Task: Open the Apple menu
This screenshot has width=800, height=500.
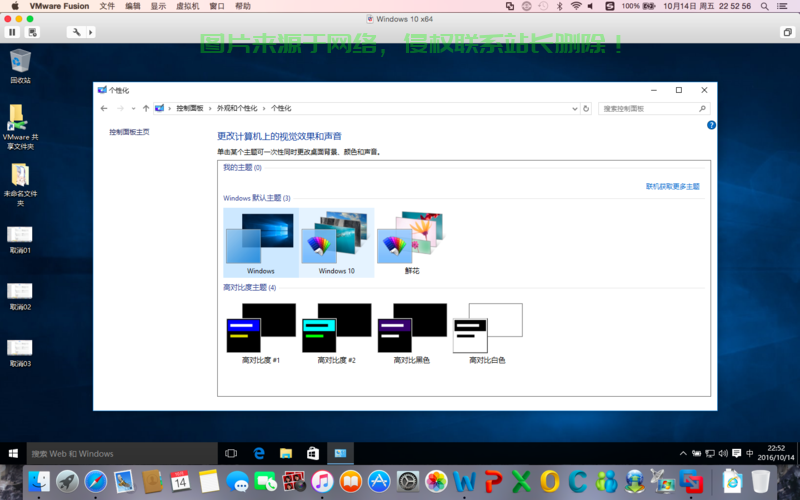Action: (15, 6)
